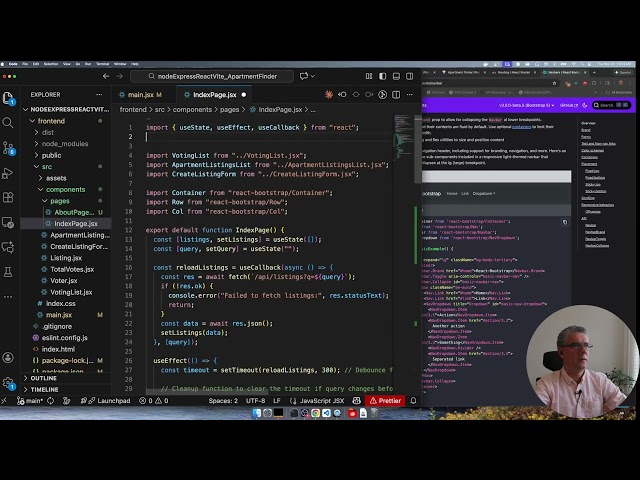Open the GitHub link in docs header

(x=569, y=105)
